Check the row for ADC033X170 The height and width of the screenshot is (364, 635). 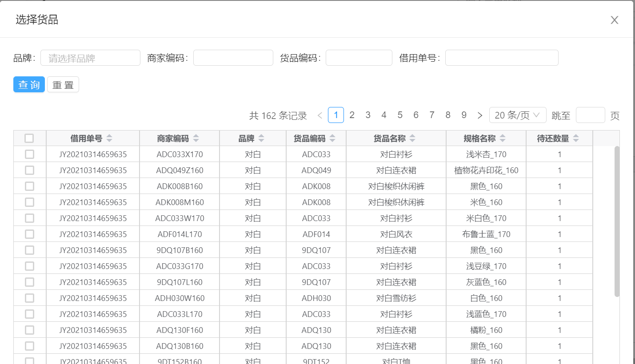pos(29,154)
